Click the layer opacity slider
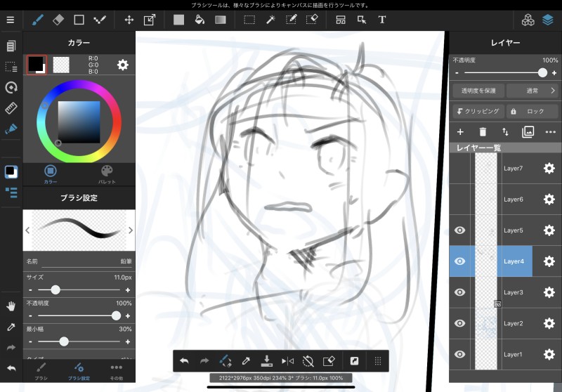This screenshot has height=392, width=562. pos(506,73)
